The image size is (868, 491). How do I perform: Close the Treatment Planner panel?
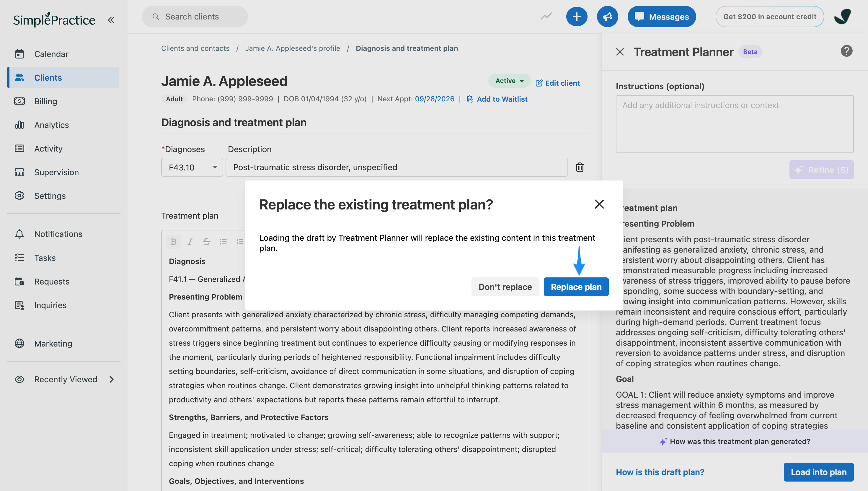tap(620, 52)
